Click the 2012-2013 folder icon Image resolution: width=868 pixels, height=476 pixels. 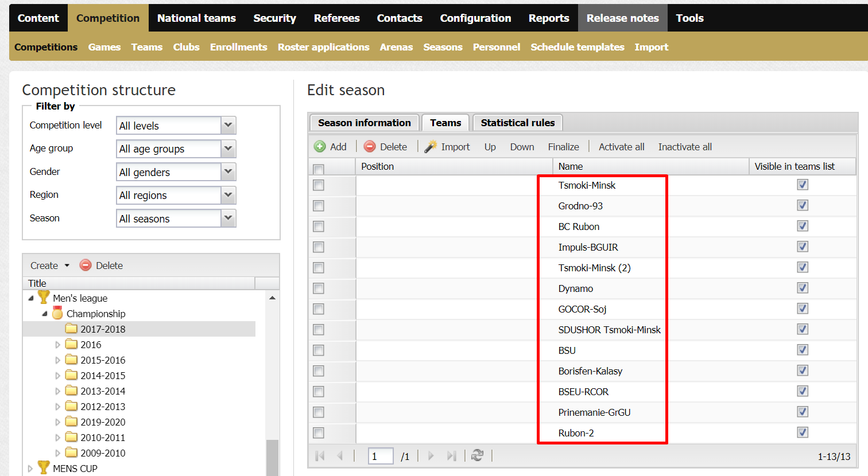coord(71,406)
